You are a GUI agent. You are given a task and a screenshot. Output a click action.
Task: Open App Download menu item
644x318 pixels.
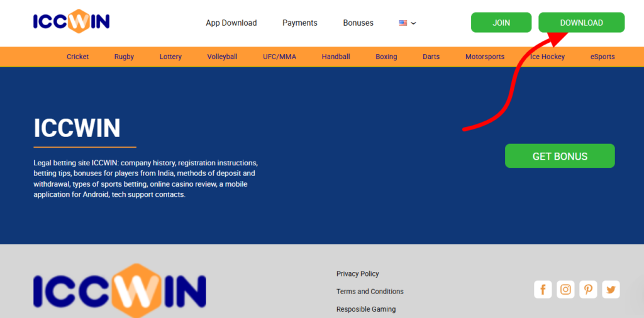coord(231,23)
